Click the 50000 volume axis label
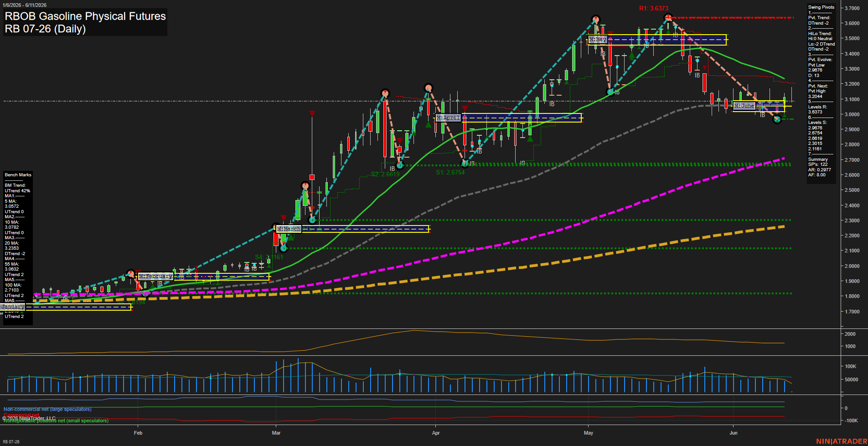The image size is (868, 446). pos(851,379)
